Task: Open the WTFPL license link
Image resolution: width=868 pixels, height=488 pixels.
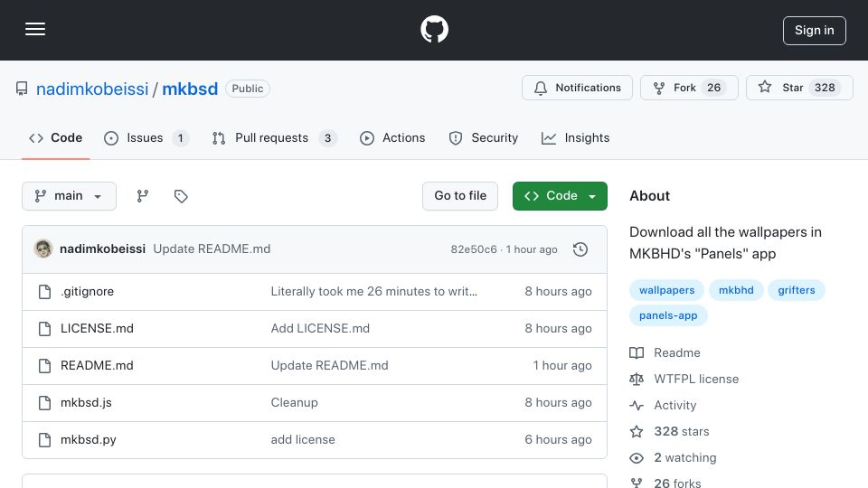Action: point(684,379)
